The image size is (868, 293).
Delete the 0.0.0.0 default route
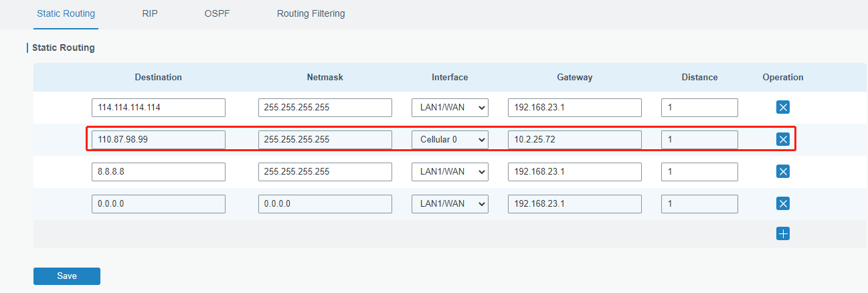pos(782,203)
